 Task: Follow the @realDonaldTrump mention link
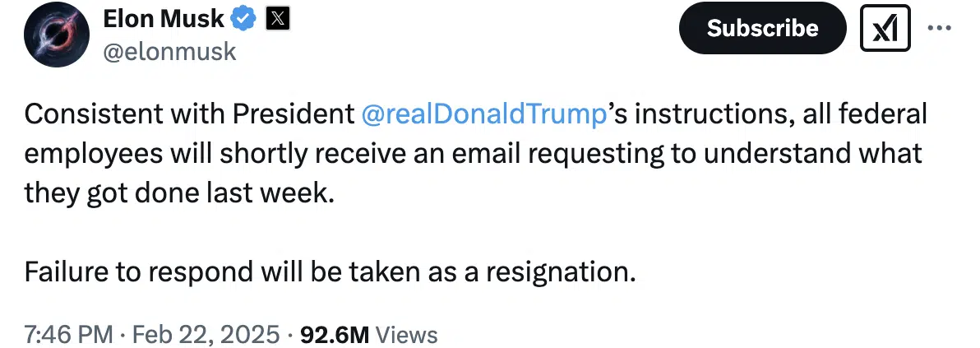(x=483, y=114)
